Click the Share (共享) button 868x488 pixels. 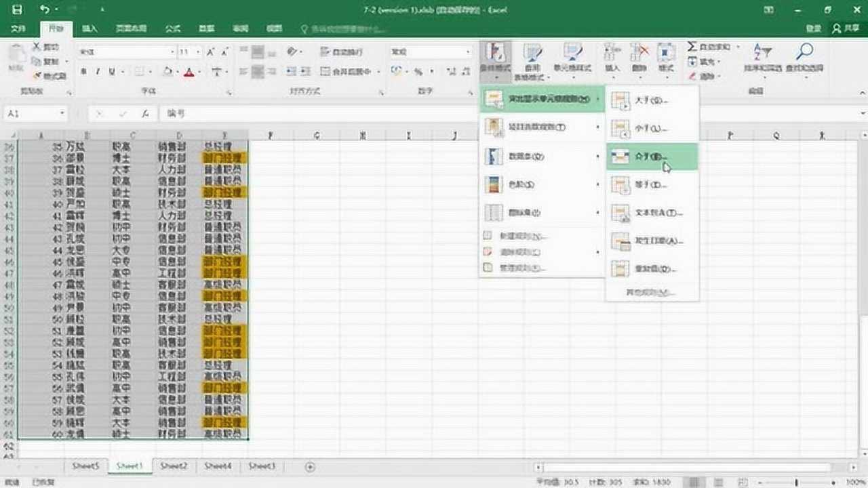[x=846, y=29]
